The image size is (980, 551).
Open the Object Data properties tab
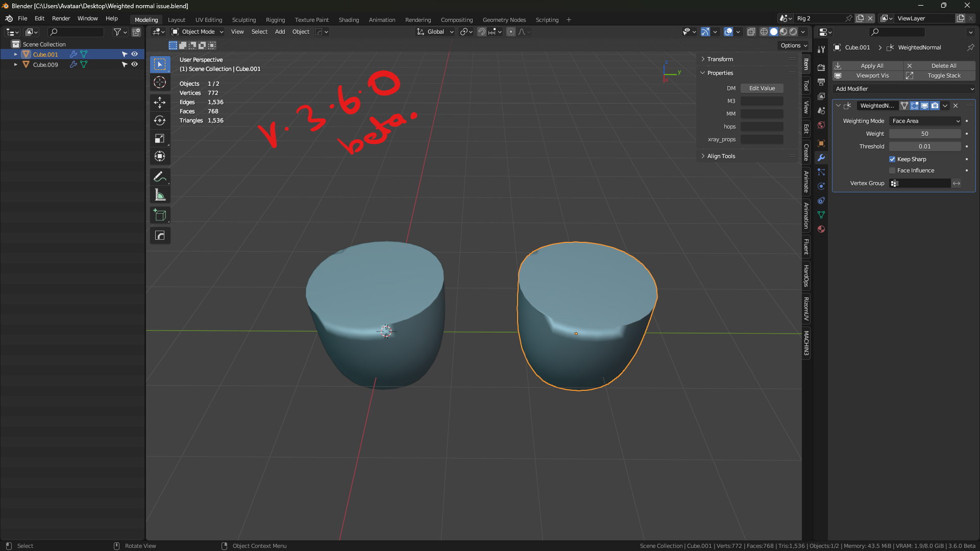coord(821,215)
